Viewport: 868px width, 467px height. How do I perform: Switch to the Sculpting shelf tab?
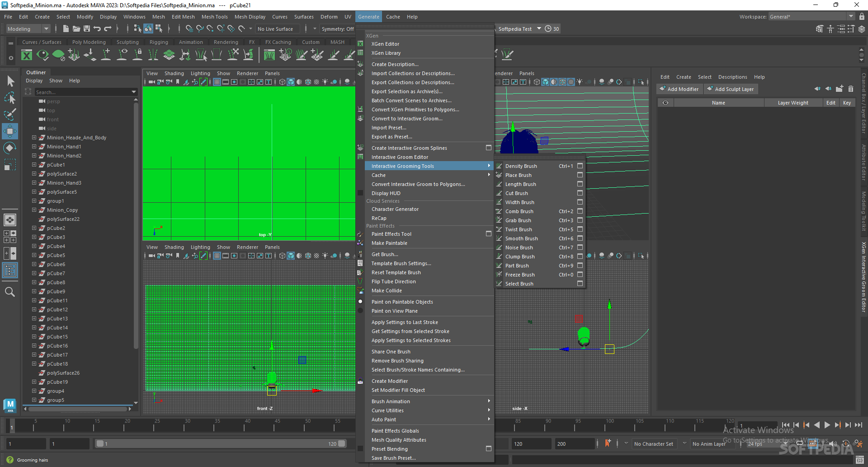(x=127, y=42)
